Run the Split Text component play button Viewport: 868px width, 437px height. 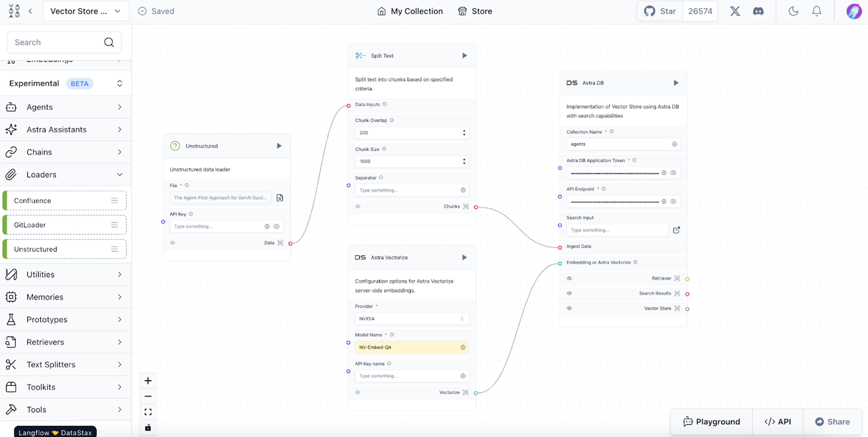[464, 56]
